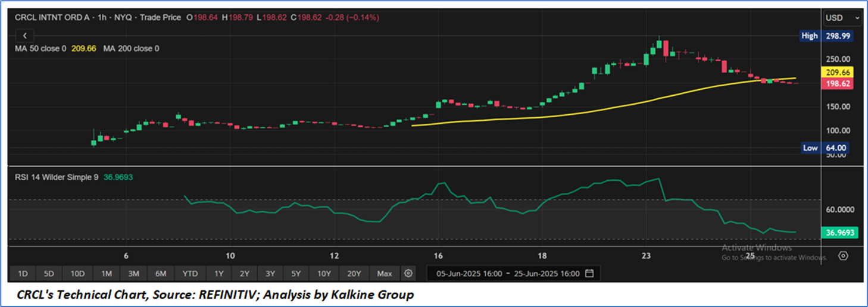Open the time range settings gear
The height and width of the screenshot is (307, 868).
click(x=408, y=274)
